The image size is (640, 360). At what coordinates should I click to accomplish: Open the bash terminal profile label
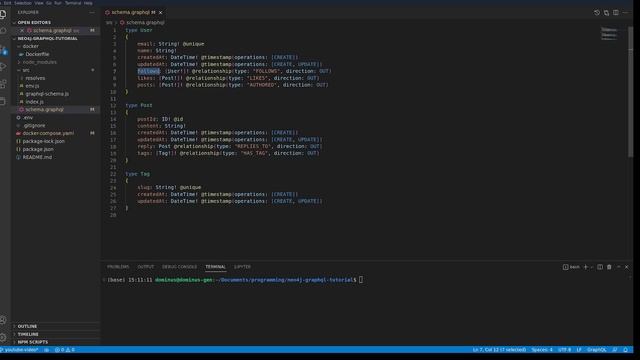click(x=571, y=267)
